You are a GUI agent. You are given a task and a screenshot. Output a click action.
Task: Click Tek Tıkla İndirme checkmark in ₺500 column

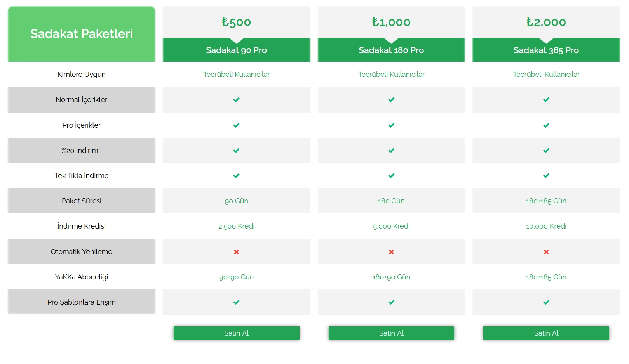pos(236,176)
